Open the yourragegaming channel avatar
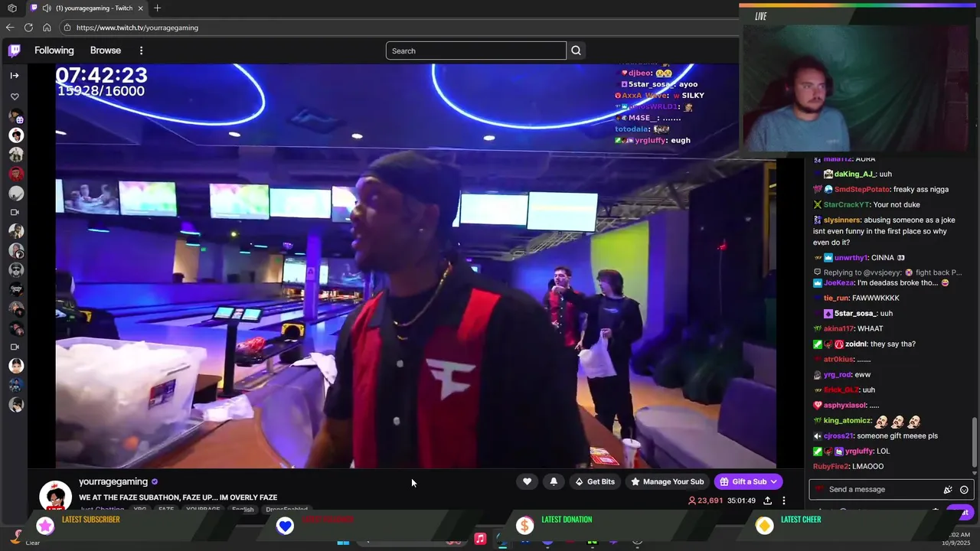The image size is (980, 551). coord(55,496)
